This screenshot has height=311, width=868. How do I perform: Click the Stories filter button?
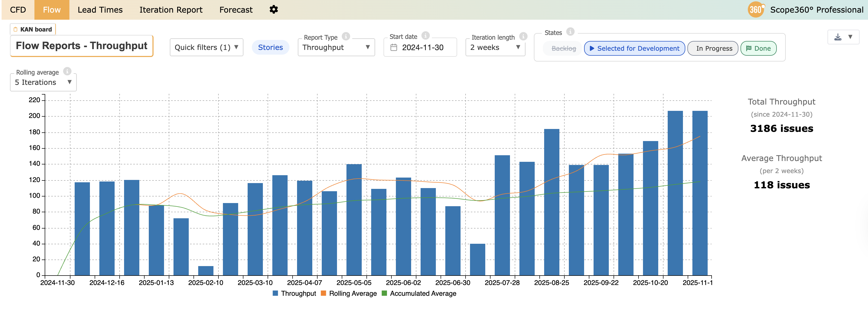pyautogui.click(x=270, y=48)
